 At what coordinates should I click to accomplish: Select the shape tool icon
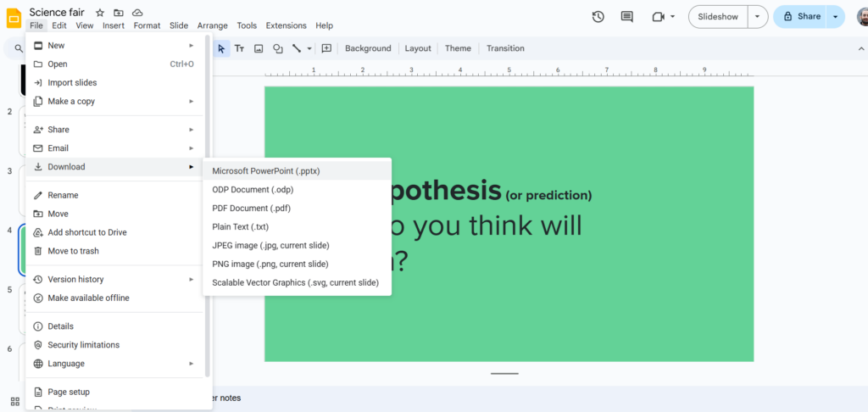(277, 48)
